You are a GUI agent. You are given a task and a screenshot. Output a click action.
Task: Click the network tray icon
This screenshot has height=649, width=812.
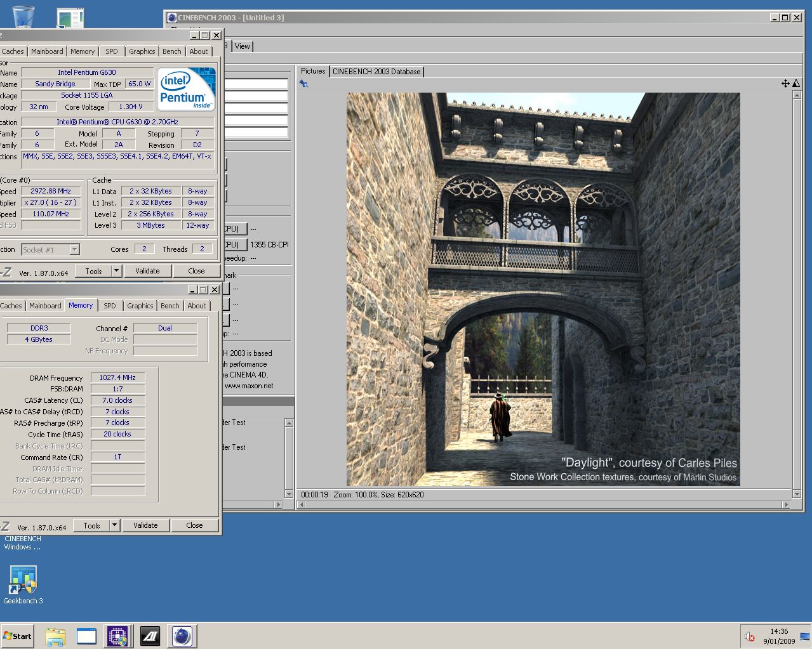[805, 636]
